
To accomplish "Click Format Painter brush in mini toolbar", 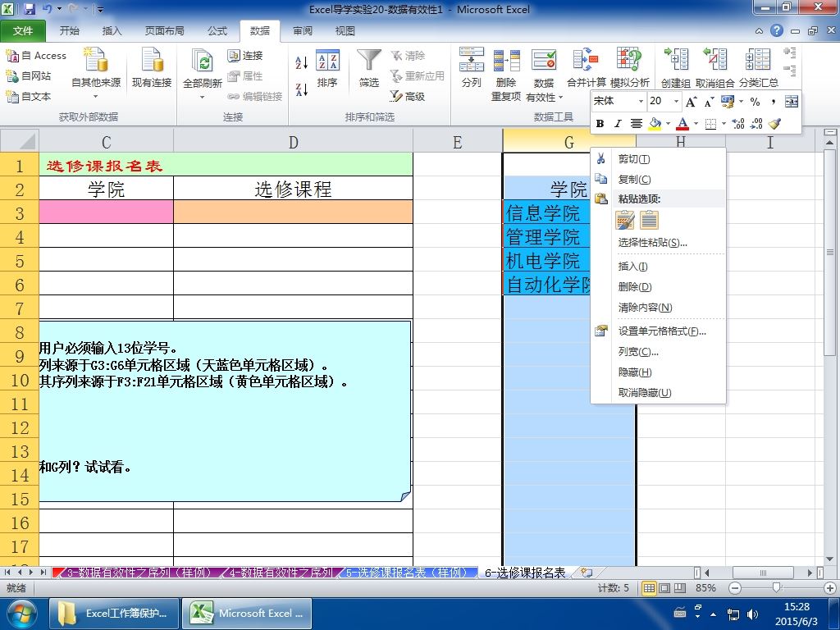I will point(774,124).
